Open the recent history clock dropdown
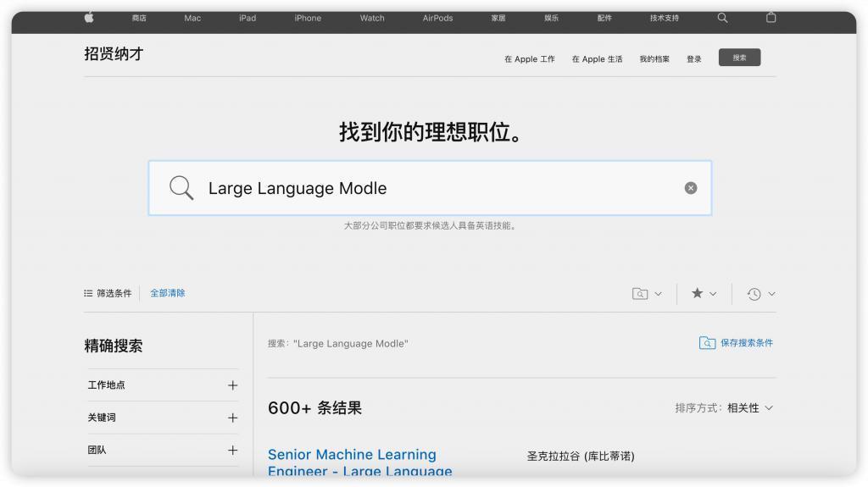The height and width of the screenshot is (487, 868). pos(760,294)
